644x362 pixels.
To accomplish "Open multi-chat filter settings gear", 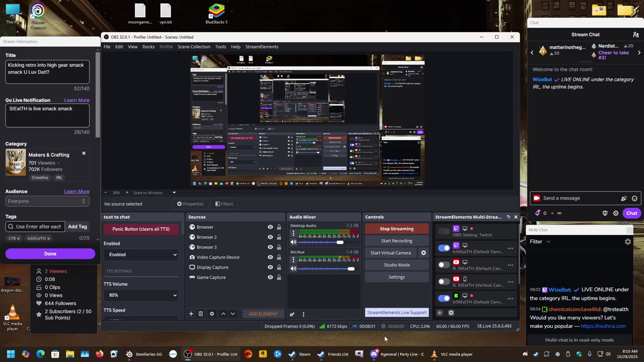I will coord(627,242).
